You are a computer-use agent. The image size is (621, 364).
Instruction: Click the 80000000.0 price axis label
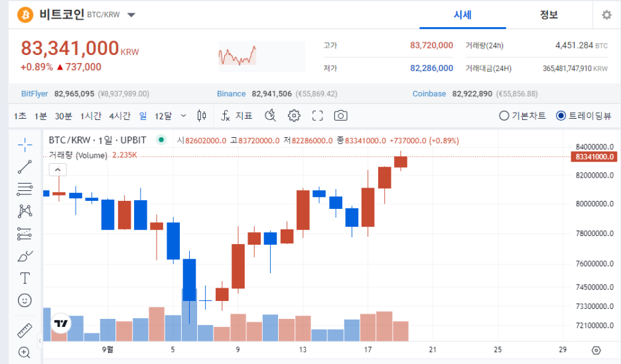tap(594, 204)
